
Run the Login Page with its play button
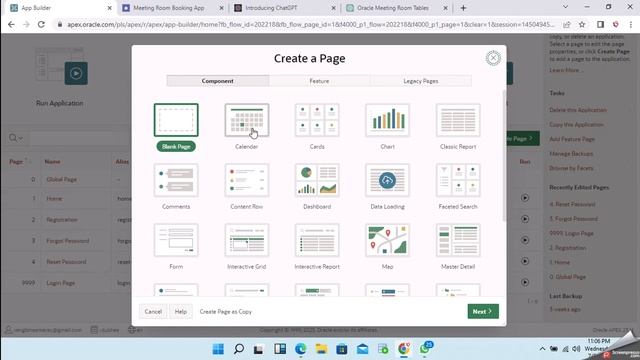pyautogui.click(x=525, y=282)
